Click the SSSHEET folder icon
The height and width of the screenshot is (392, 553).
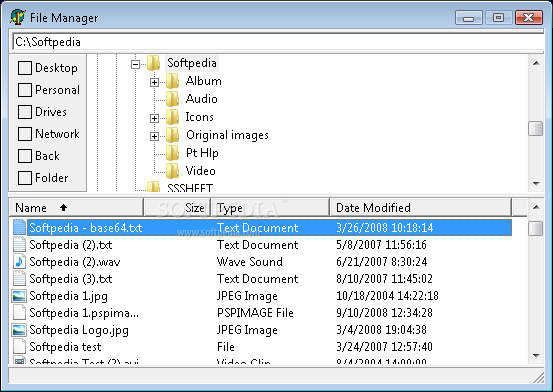153,187
